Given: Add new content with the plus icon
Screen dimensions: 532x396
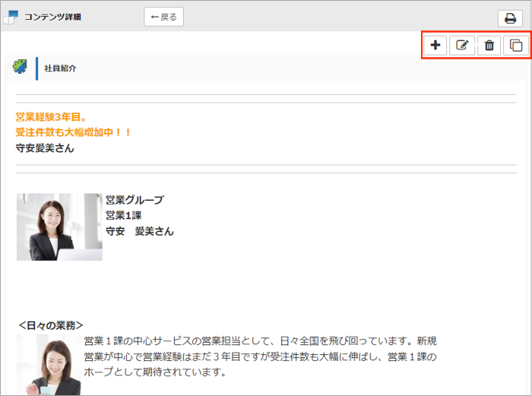Looking at the screenshot, I should point(435,45).
